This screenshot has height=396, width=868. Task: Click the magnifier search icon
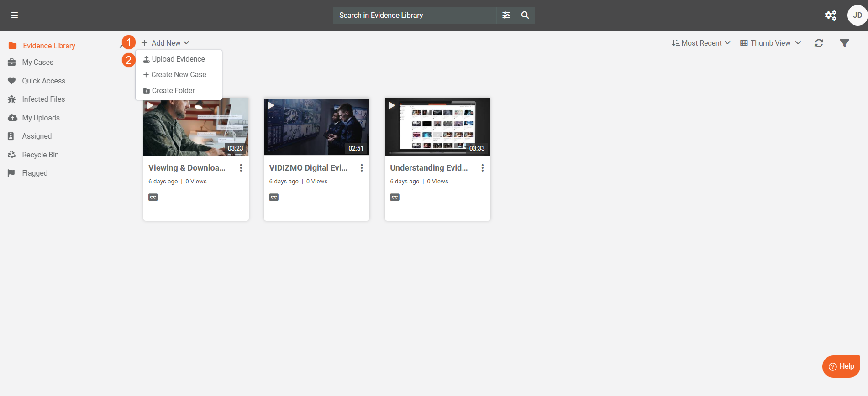(525, 15)
